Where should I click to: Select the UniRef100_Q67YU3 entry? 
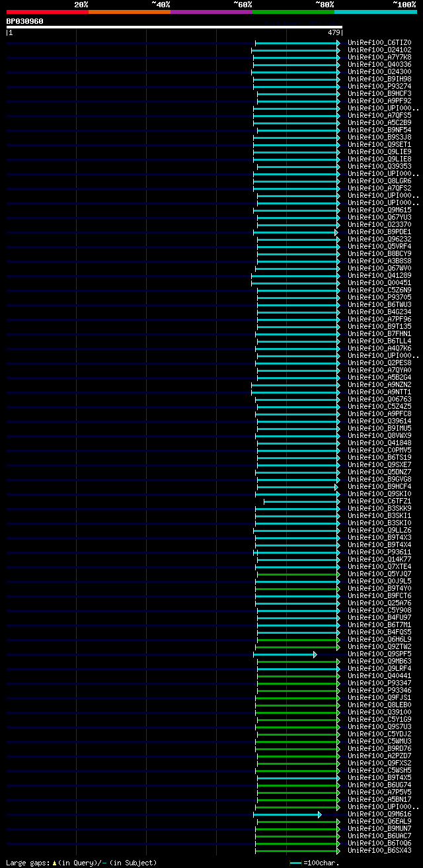[379, 218]
